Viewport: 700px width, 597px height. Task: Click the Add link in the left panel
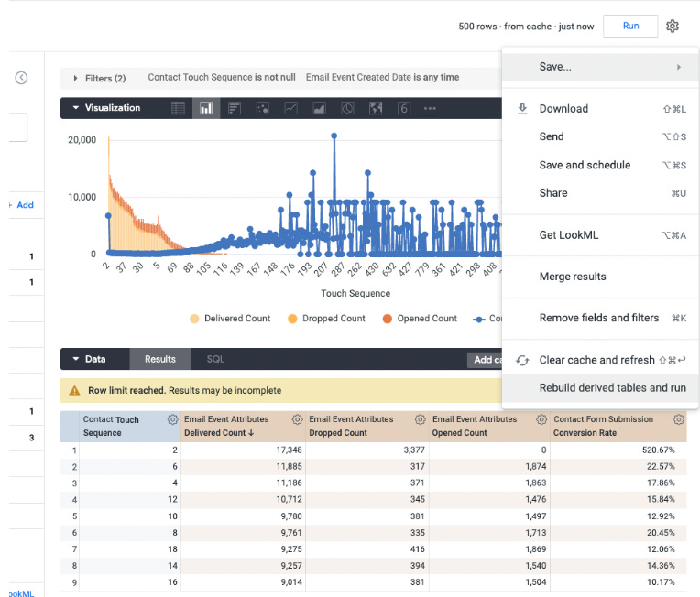25,205
